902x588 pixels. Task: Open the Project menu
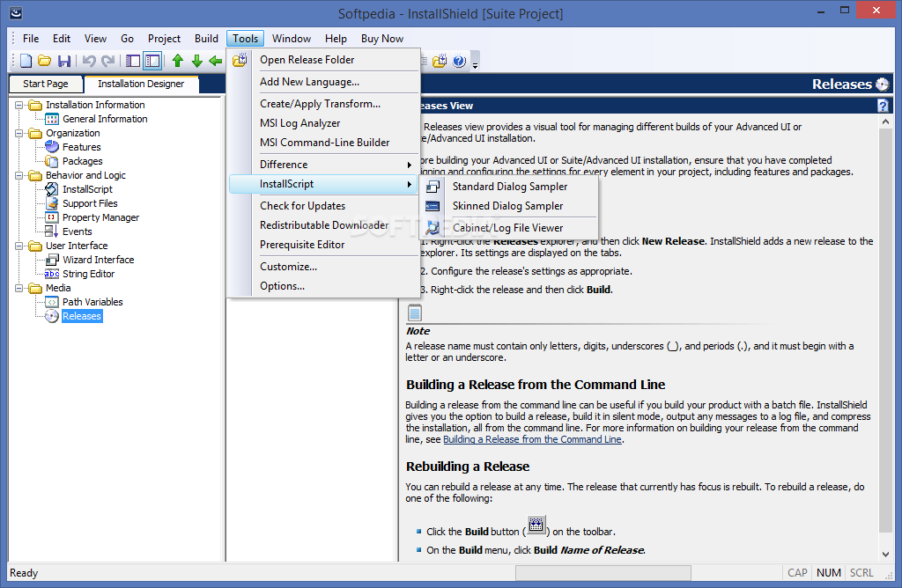164,39
